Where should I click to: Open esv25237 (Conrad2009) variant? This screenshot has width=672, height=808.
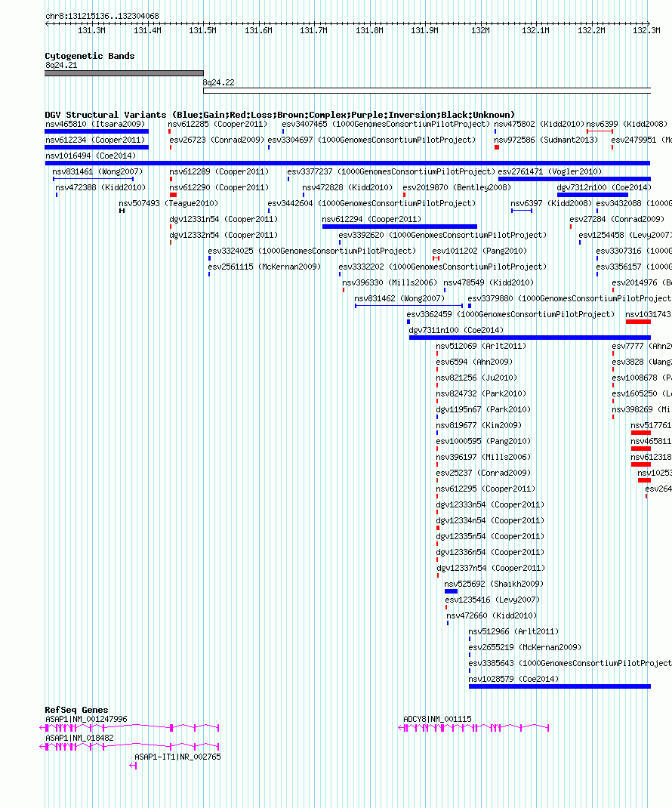[483, 473]
